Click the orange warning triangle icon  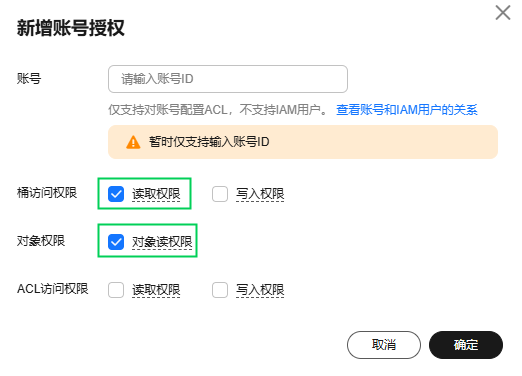(133, 142)
